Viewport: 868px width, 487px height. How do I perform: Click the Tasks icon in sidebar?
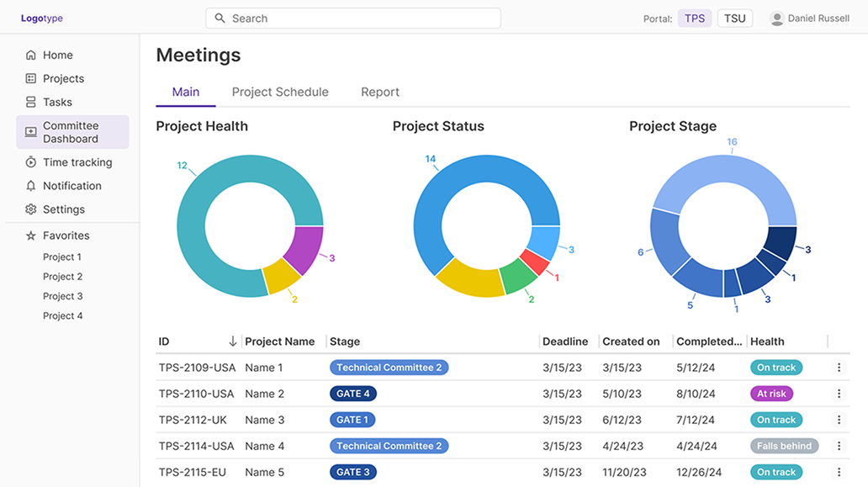(31, 103)
